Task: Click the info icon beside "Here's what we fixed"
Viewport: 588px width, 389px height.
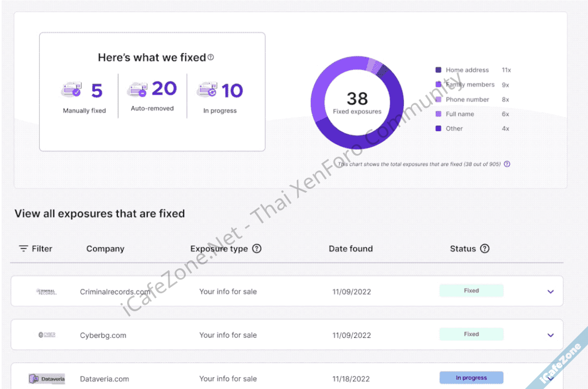Action: [211, 57]
